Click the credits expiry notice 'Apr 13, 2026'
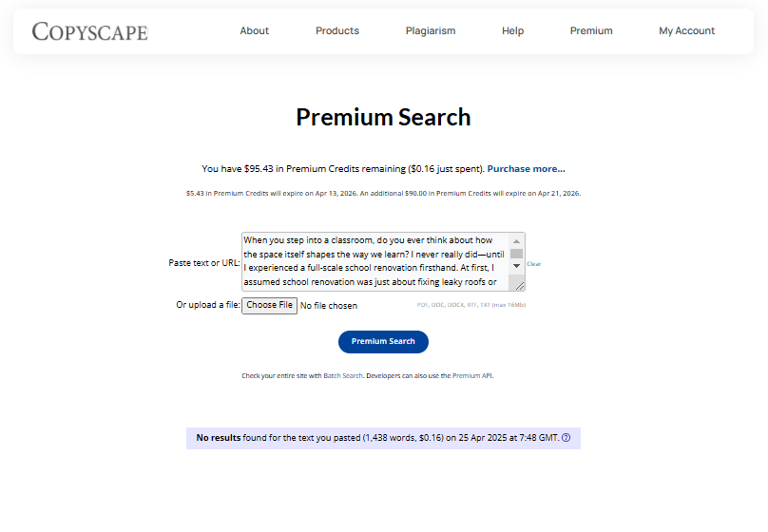This screenshot has height=532, width=768. click(336, 193)
